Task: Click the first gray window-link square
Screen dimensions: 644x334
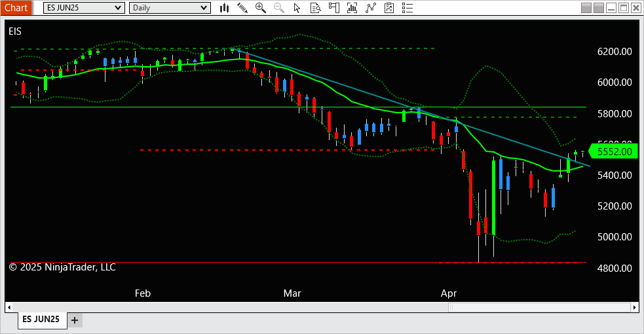Action: (586, 8)
